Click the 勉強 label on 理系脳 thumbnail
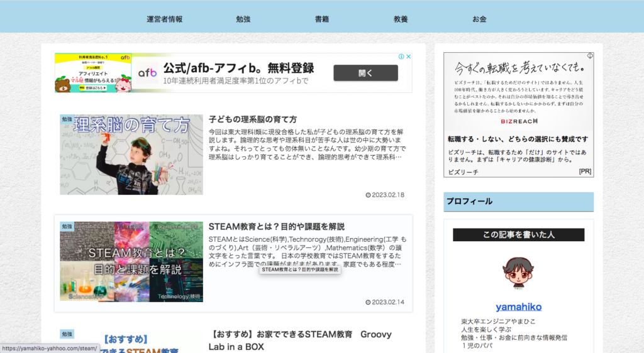 point(67,119)
